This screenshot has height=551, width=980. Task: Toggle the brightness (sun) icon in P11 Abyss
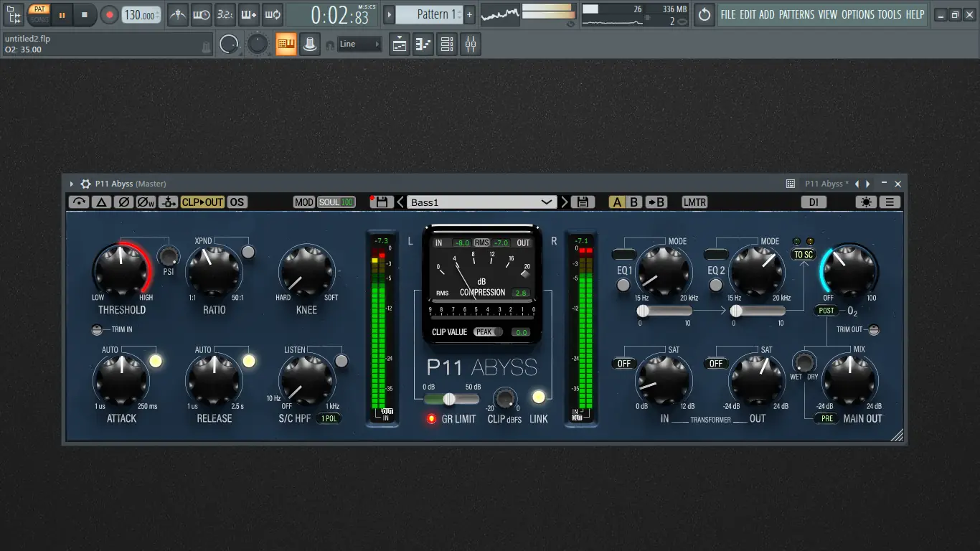tap(866, 202)
